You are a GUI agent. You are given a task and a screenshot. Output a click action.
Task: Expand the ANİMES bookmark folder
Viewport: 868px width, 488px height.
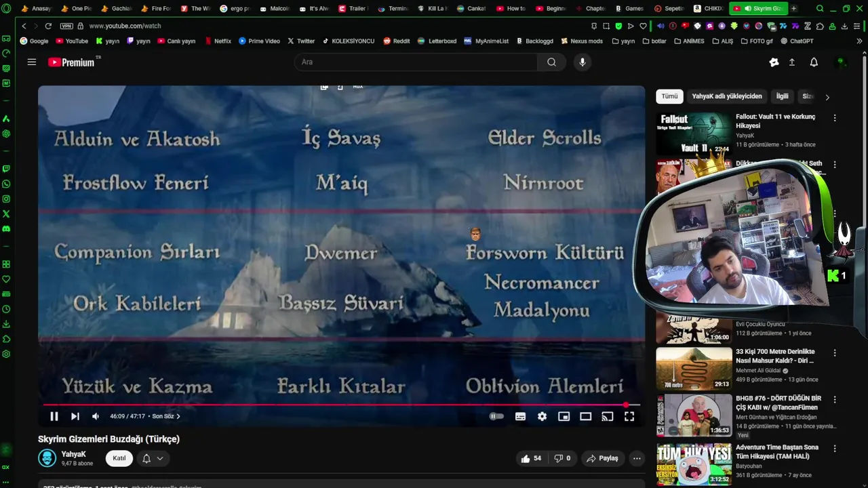pos(689,41)
